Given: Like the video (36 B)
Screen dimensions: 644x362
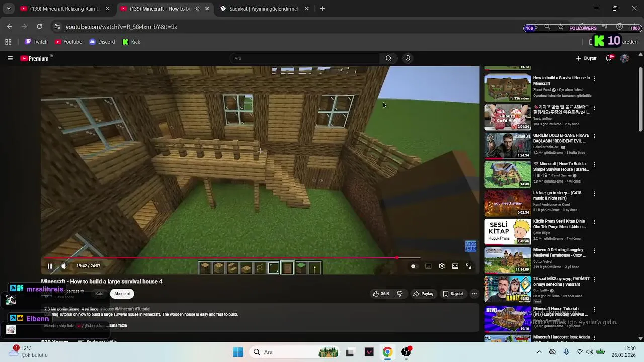Looking at the screenshot, I should pyautogui.click(x=381, y=294).
